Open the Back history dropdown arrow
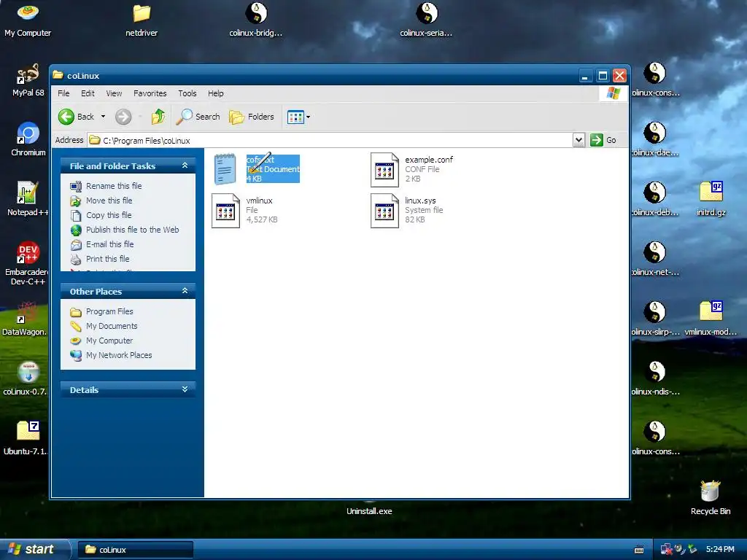 pos(103,117)
